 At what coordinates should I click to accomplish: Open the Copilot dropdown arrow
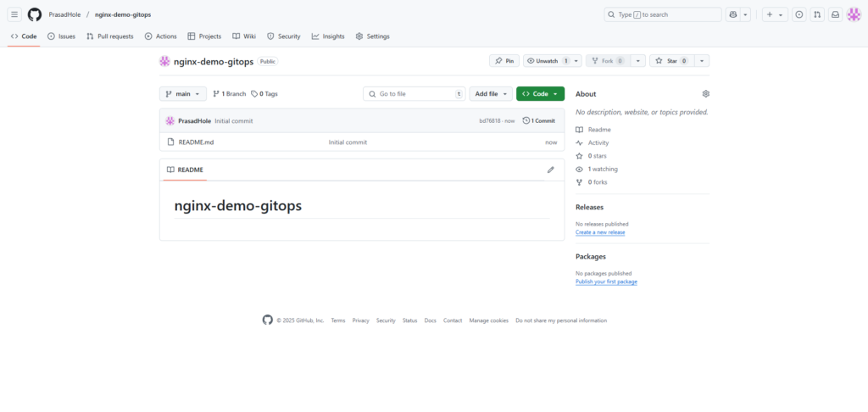pyautogui.click(x=746, y=14)
